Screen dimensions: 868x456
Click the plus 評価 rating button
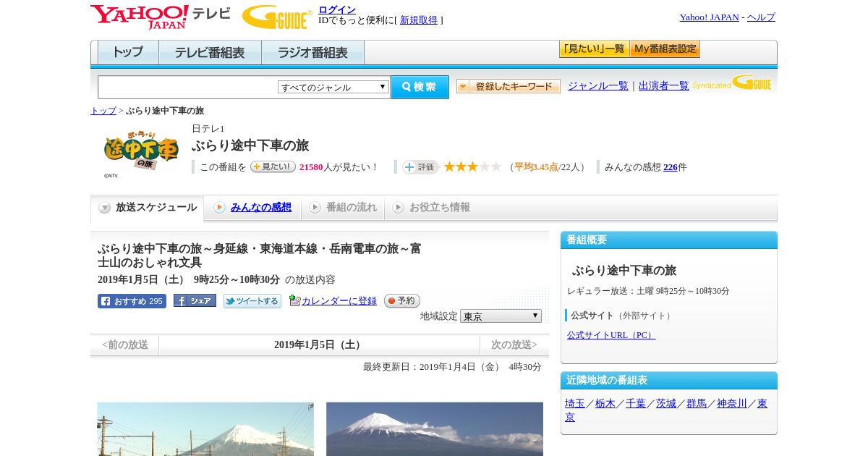(421, 167)
